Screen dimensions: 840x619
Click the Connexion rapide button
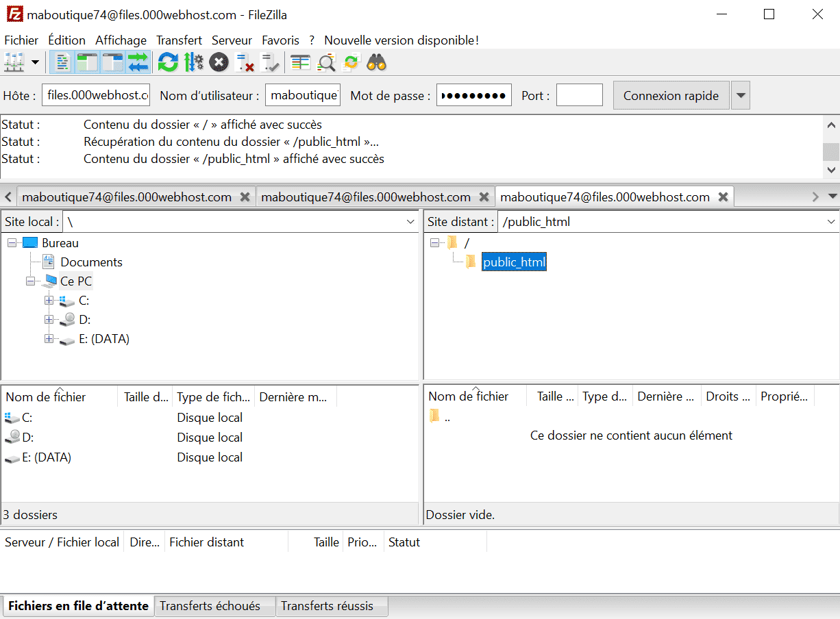click(671, 95)
